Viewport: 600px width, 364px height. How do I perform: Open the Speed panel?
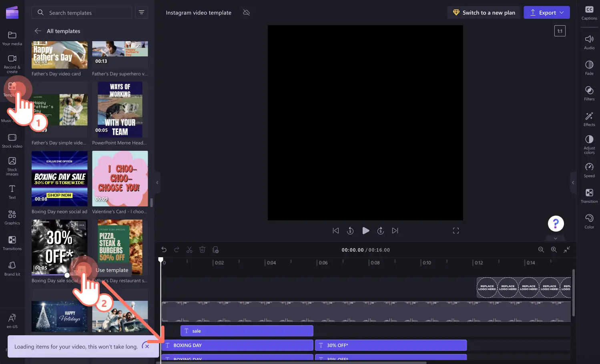tap(589, 170)
